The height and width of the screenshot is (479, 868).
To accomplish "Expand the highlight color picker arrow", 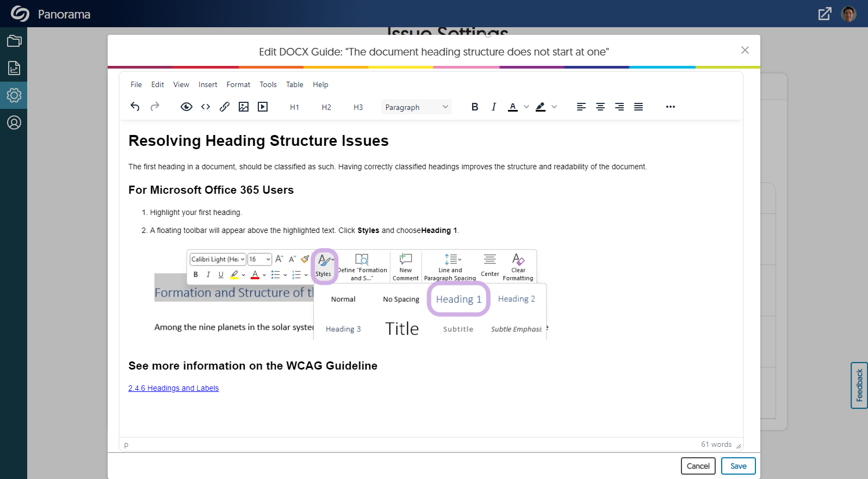I will pyautogui.click(x=554, y=107).
